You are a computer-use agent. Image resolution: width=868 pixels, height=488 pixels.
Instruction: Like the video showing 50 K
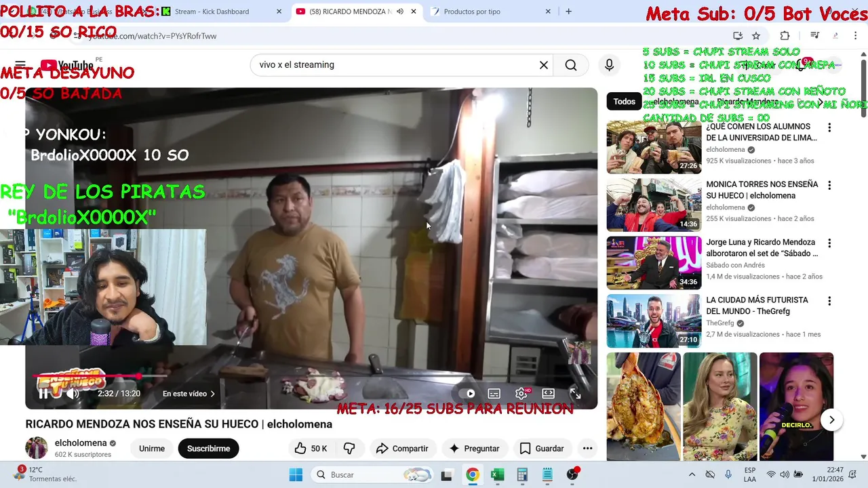pyautogui.click(x=311, y=449)
